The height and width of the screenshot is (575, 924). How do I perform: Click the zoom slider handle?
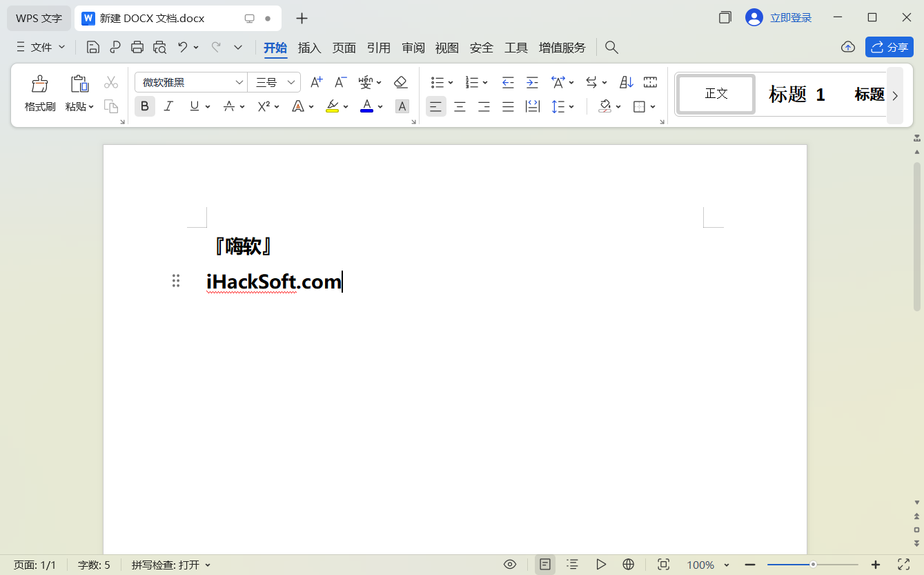tap(814, 565)
